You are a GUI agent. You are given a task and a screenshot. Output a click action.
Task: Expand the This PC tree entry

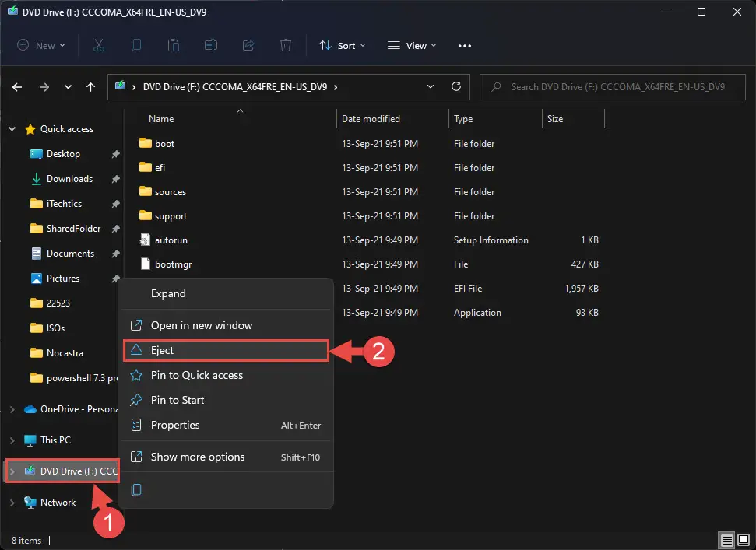(12, 440)
